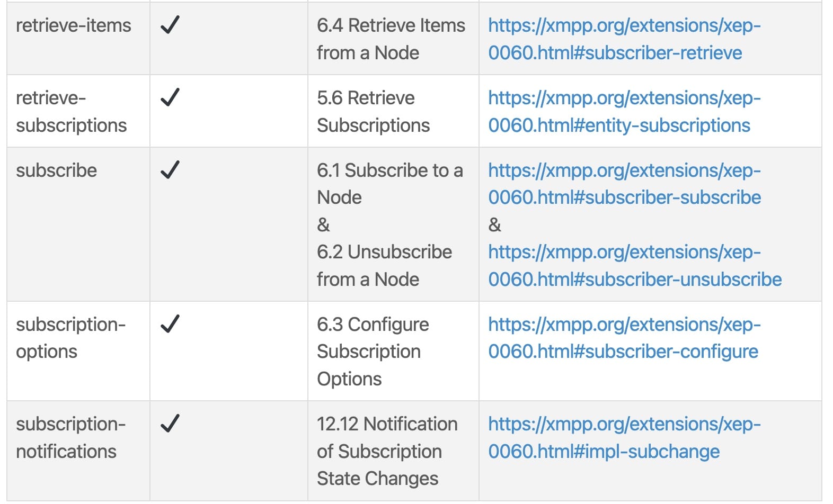The image size is (833, 504).
Task: Follow the subscriber-subscribe XEP-0060 link
Action: tap(624, 184)
